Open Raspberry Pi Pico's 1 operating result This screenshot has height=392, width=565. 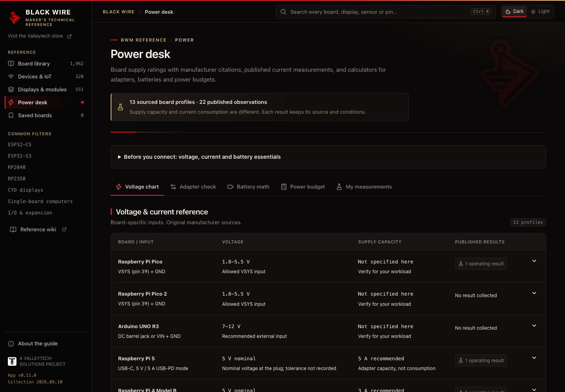pos(481,264)
